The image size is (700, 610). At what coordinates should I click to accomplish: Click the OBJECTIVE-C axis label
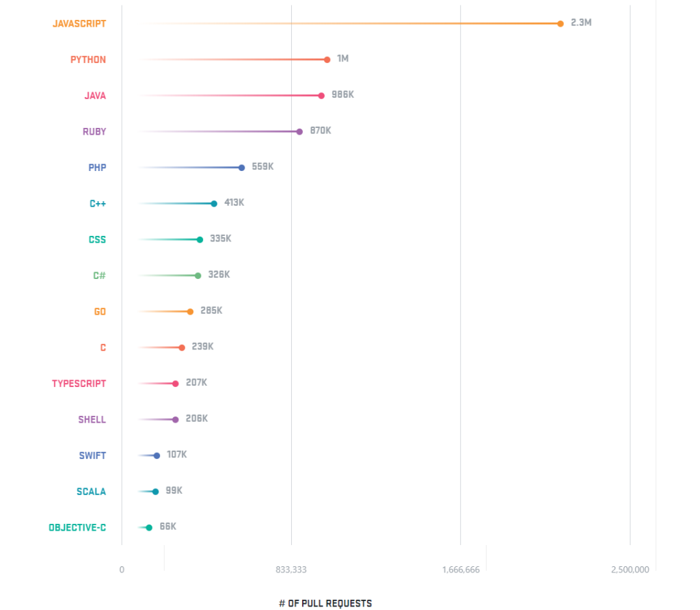pos(77,527)
